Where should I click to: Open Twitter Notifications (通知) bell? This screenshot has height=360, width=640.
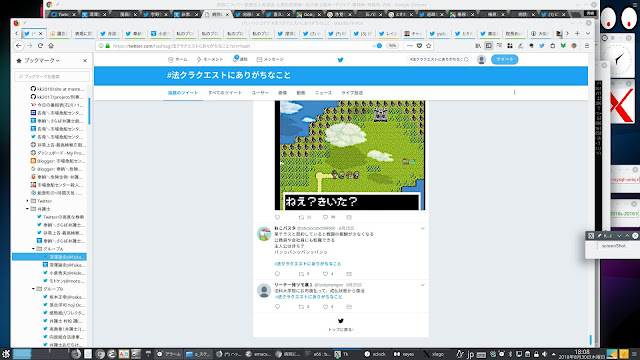point(240,59)
